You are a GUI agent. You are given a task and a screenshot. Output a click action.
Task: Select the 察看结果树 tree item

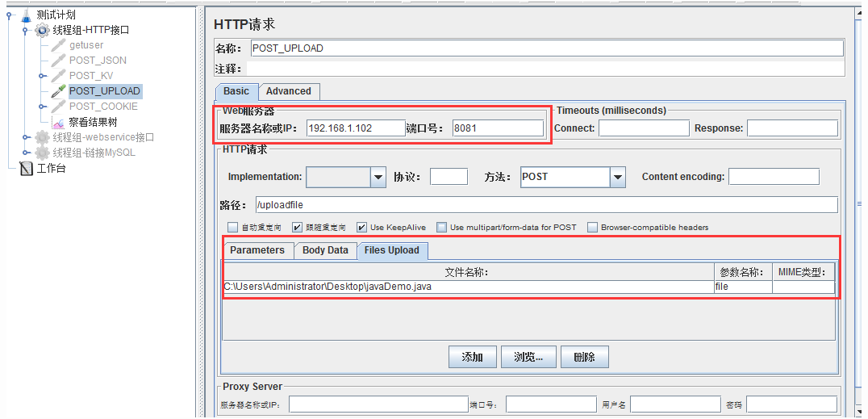click(x=93, y=122)
